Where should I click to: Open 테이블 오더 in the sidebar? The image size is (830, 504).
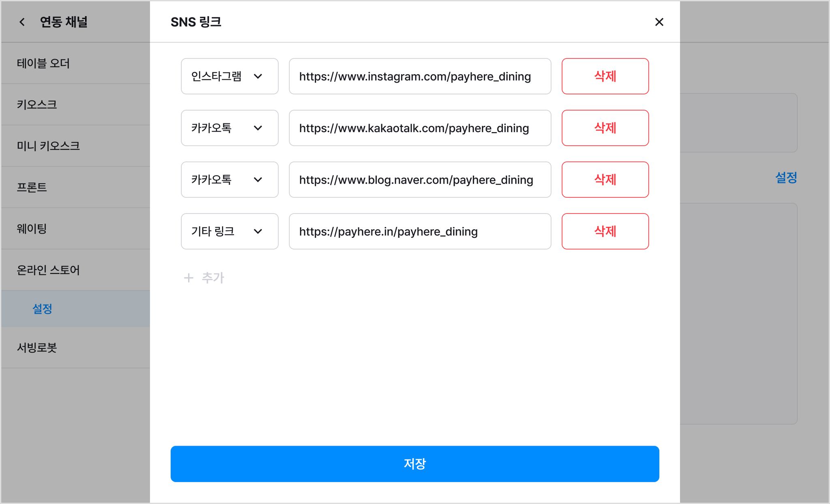[75, 63]
